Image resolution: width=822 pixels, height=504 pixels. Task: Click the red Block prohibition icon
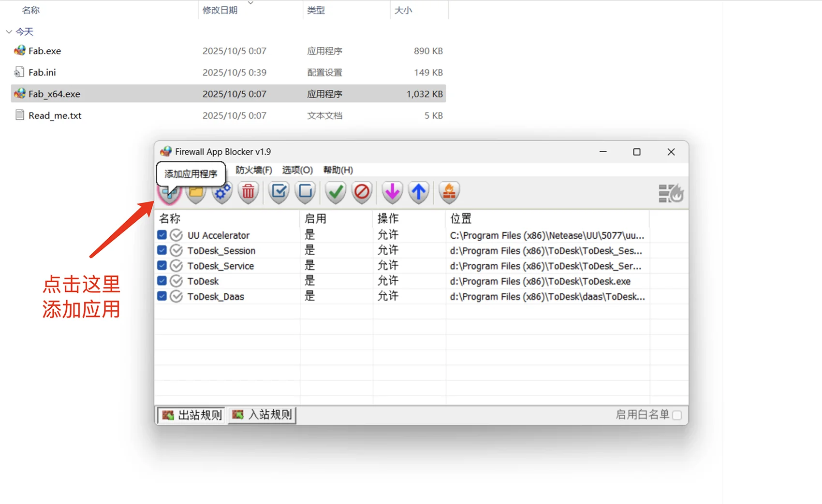[x=362, y=192]
